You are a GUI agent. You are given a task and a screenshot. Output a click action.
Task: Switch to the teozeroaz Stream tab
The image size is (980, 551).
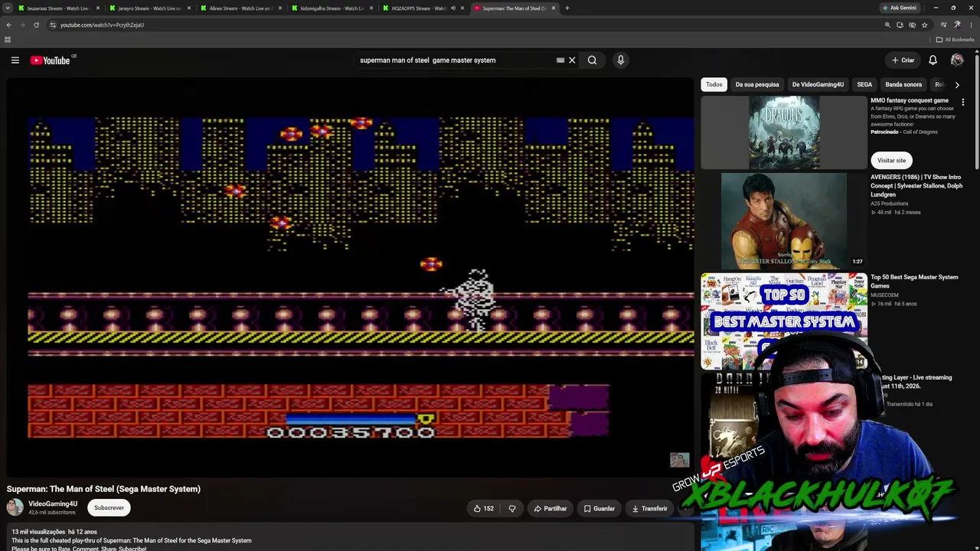click(58, 8)
